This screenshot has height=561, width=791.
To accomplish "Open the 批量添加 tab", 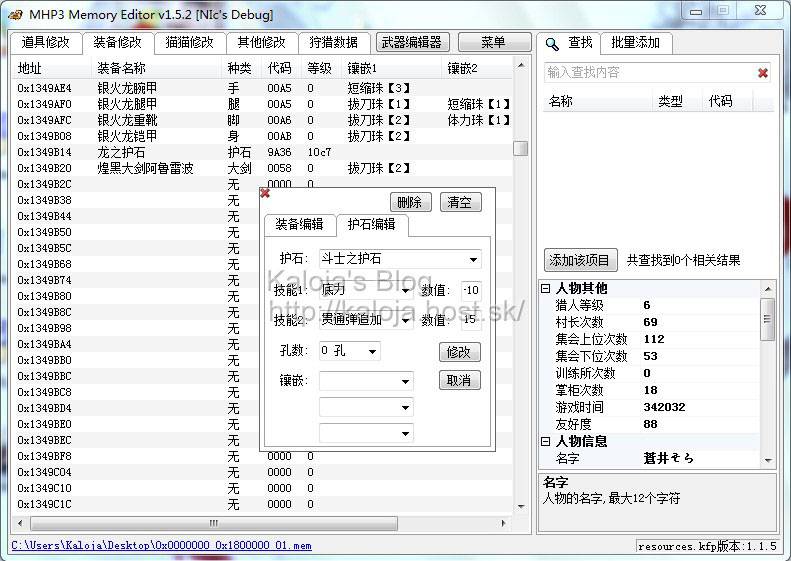I will tap(636, 43).
